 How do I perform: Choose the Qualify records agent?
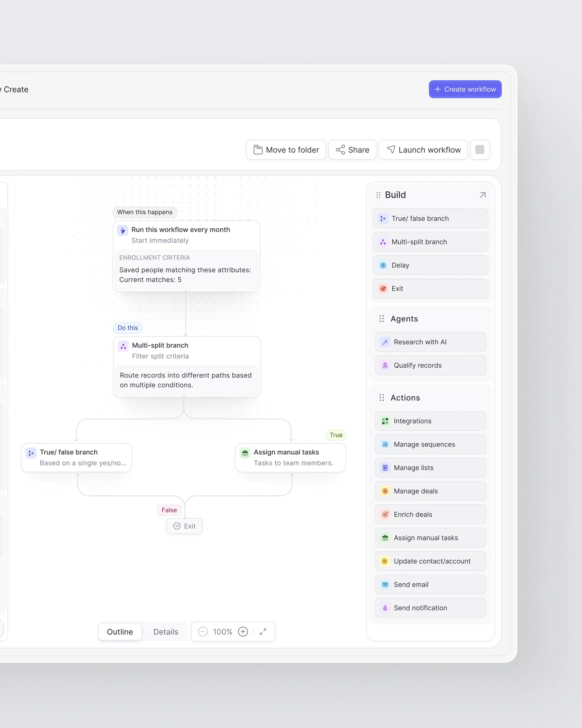click(x=431, y=365)
